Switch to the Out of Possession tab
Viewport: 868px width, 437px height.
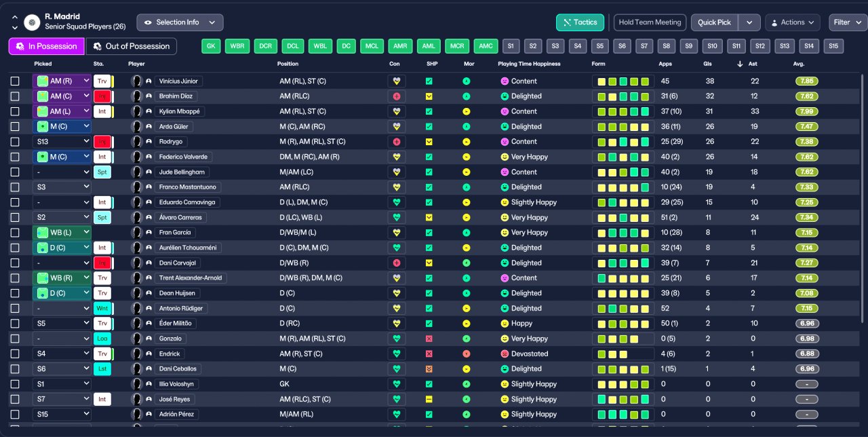click(x=132, y=46)
